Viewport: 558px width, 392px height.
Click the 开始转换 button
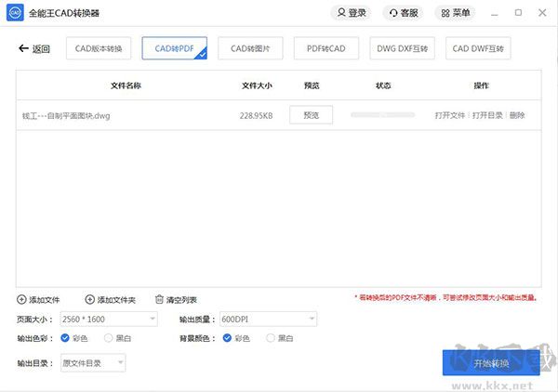pyautogui.click(x=491, y=363)
